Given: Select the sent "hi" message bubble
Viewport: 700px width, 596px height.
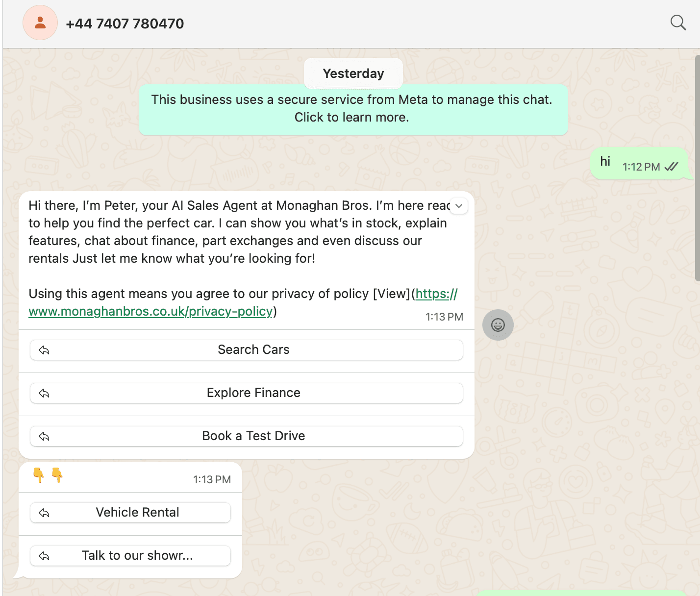Looking at the screenshot, I should pos(606,162).
